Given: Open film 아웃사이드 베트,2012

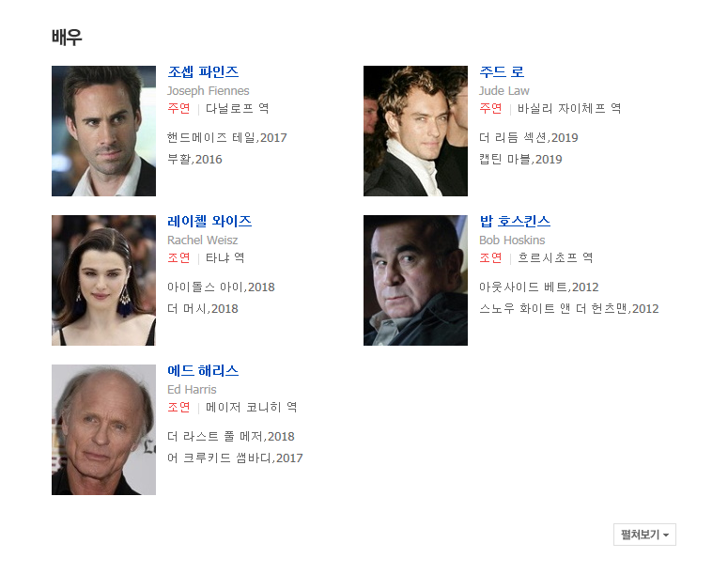Looking at the screenshot, I should coord(538,287).
